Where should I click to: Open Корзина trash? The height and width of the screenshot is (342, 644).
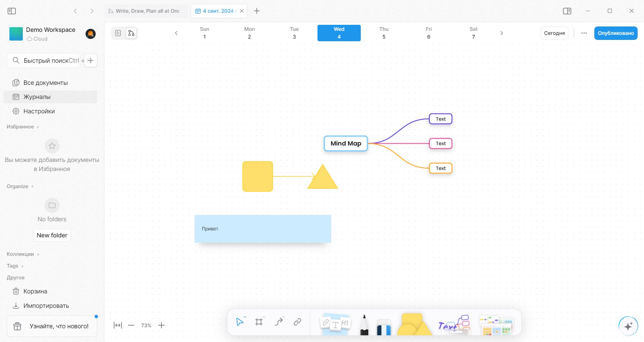(x=50, y=291)
